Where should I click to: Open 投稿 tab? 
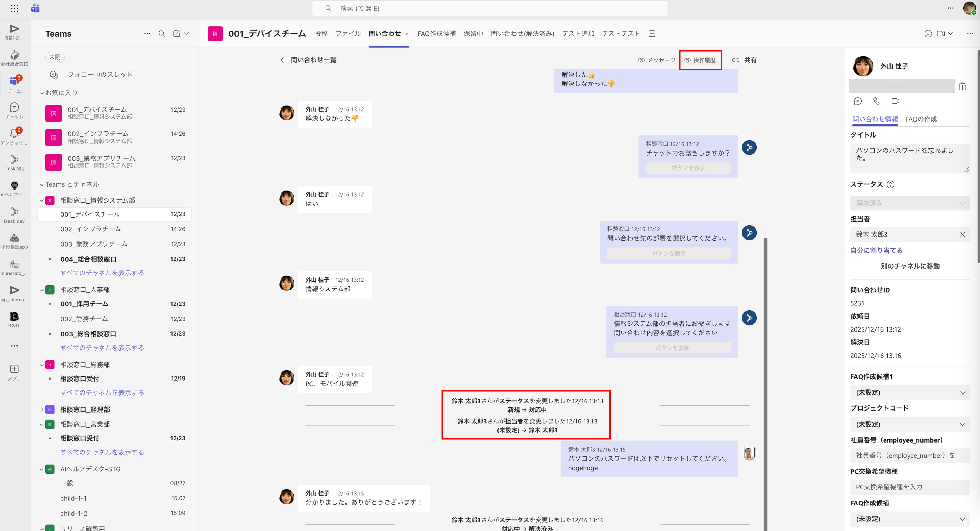click(x=321, y=33)
